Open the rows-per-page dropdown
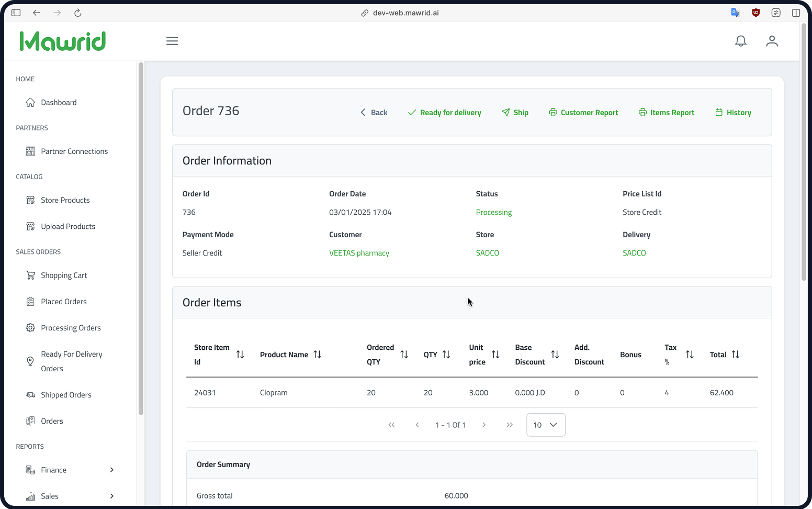 click(545, 425)
